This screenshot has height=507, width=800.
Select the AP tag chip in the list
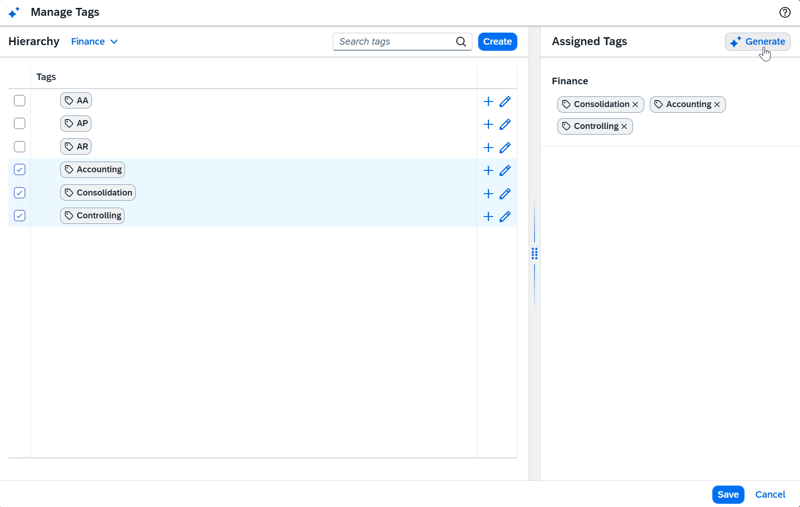click(x=76, y=123)
